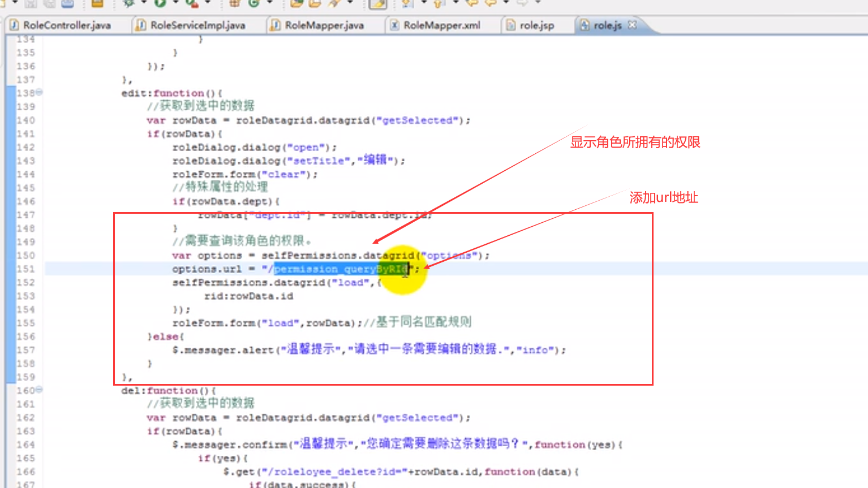The height and width of the screenshot is (488, 868).
Task: Click 'if(rowData.dept){' on line 146
Action: tap(226, 201)
